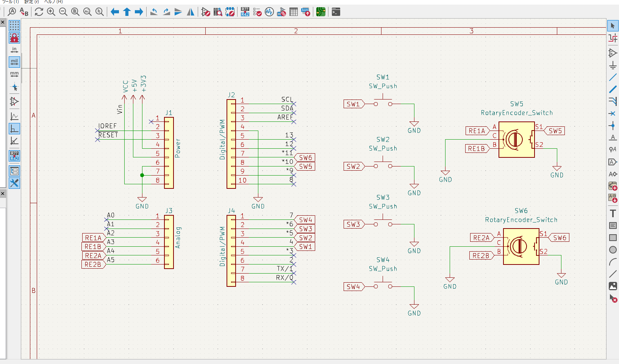This screenshot has width=619, height=364.
Task: Launch the SPICE simulator
Action: pos(269,12)
